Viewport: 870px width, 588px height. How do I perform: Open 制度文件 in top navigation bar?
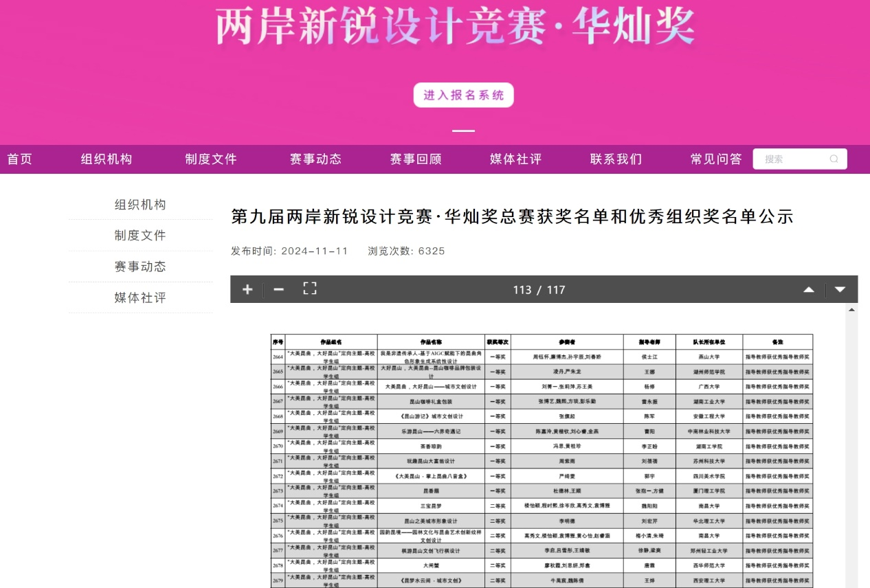(x=211, y=159)
